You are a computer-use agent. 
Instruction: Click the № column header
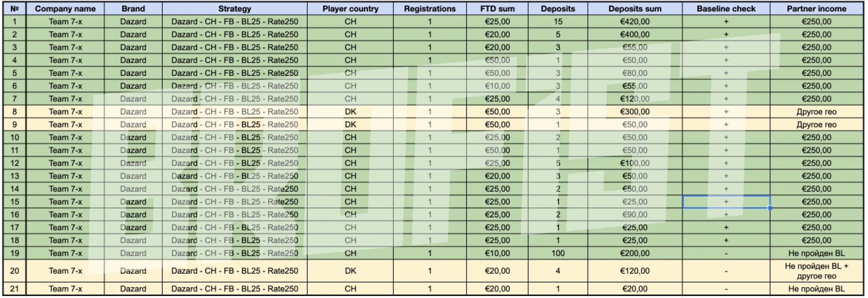point(15,9)
